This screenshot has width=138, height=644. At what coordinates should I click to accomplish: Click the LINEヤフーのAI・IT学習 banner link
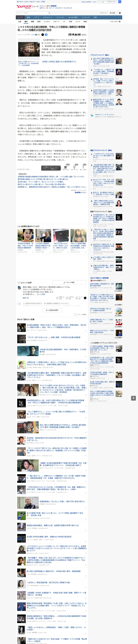[x=31, y=2]
